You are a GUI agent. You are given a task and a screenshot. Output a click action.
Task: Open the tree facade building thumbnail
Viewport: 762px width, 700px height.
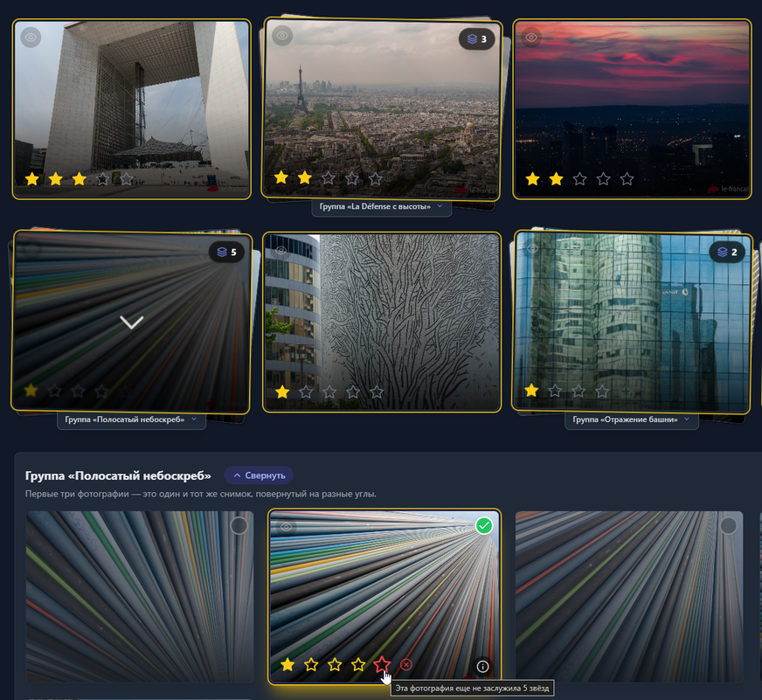pyautogui.click(x=381, y=306)
